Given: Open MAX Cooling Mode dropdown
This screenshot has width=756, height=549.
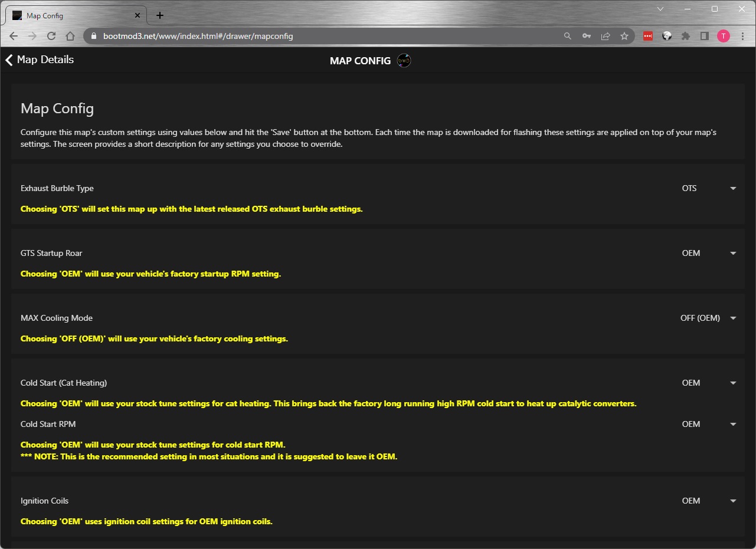Looking at the screenshot, I should click(x=708, y=318).
